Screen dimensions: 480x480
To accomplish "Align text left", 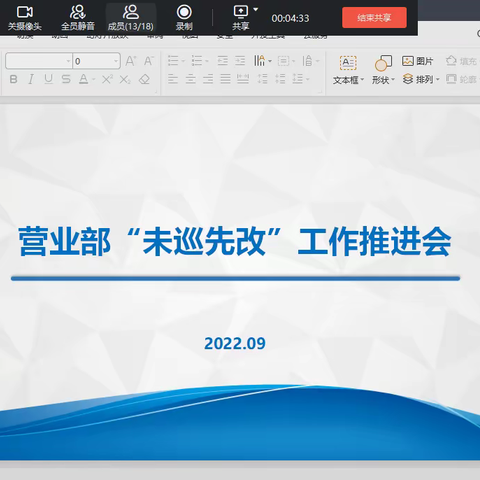I will pos(173,79).
